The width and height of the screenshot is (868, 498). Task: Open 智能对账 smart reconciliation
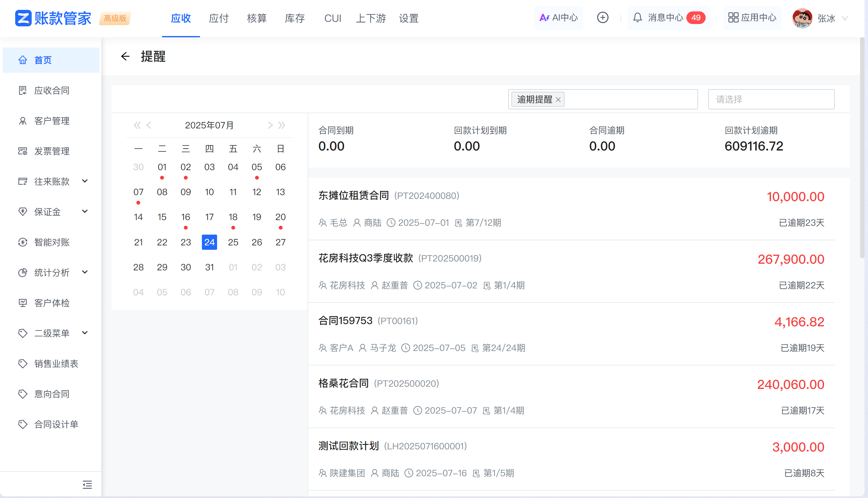[x=51, y=242]
